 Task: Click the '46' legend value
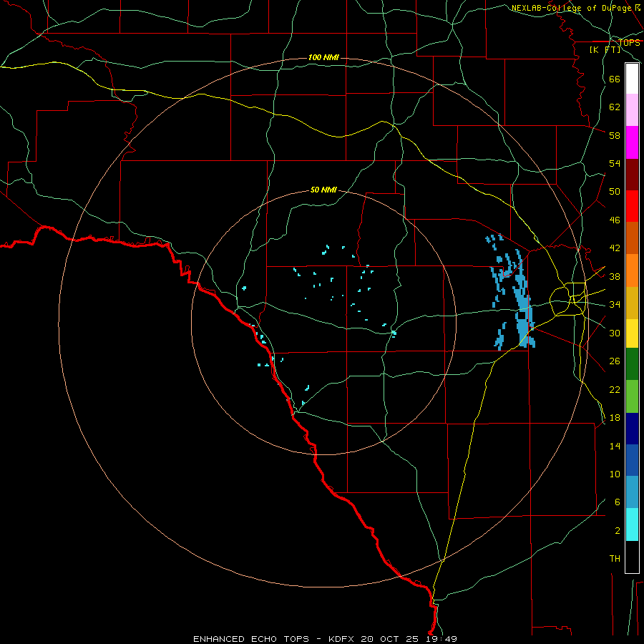coord(615,220)
